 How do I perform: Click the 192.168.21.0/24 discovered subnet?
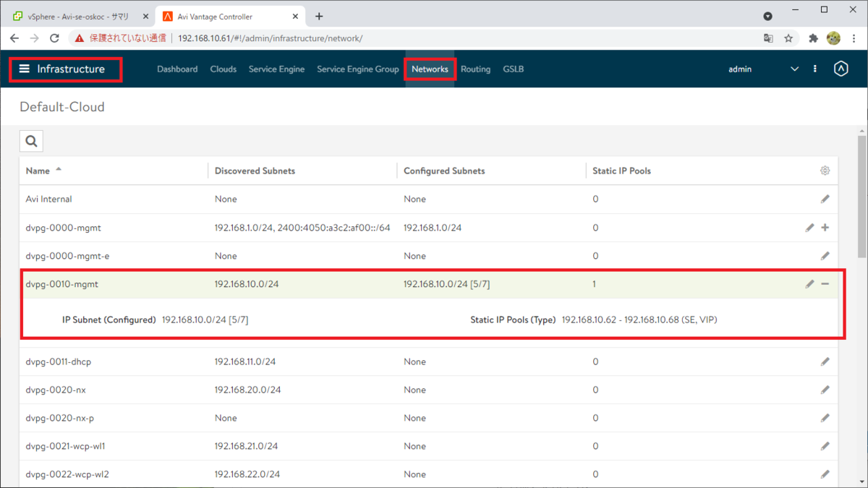pos(246,446)
